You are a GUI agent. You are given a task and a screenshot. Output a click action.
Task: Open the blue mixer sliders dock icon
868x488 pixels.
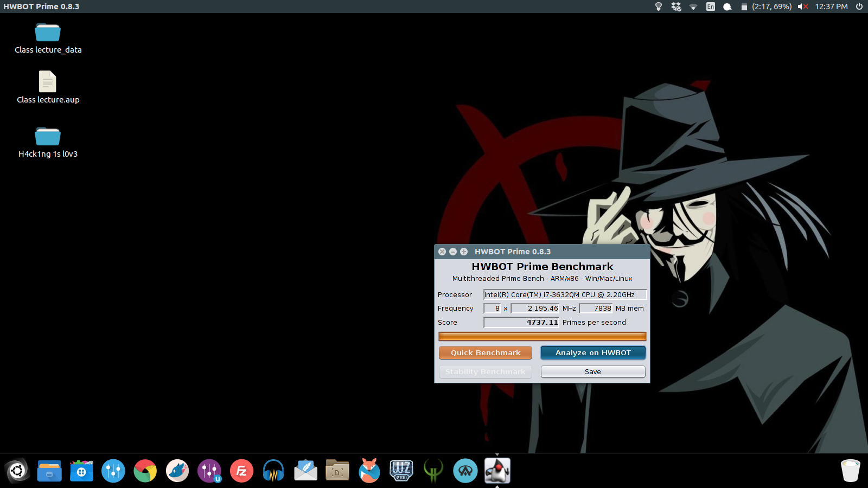coord(113,471)
